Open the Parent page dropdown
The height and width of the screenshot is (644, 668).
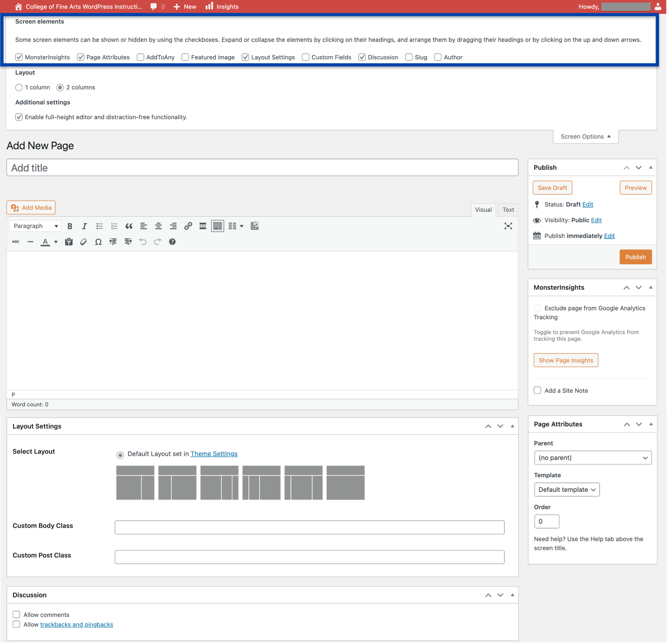pyautogui.click(x=593, y=458)
